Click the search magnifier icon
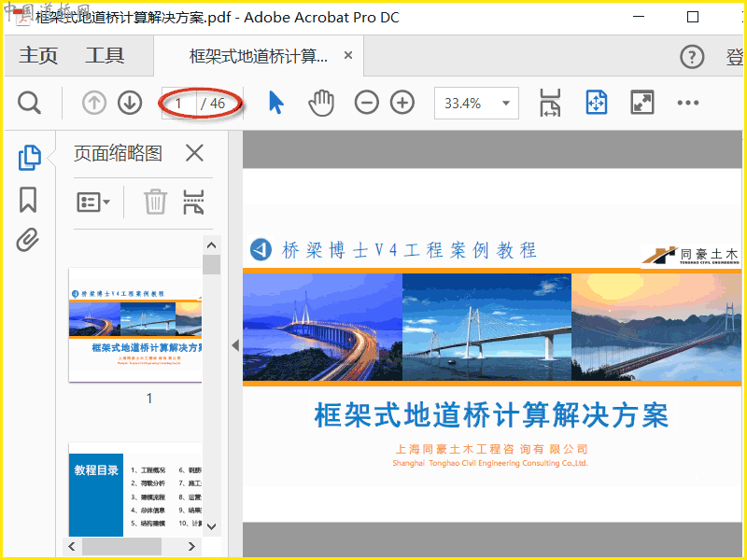 [x=30, y=103]
